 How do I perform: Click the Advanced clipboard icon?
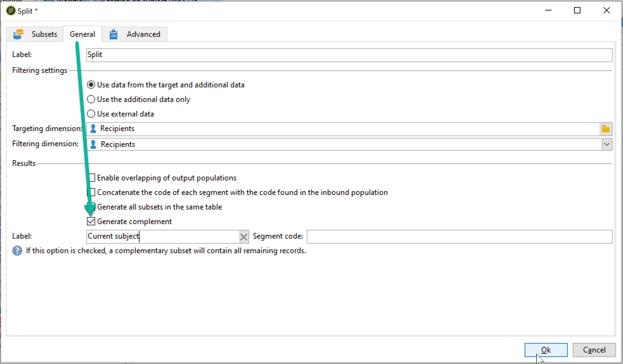[x=113, y=34]
